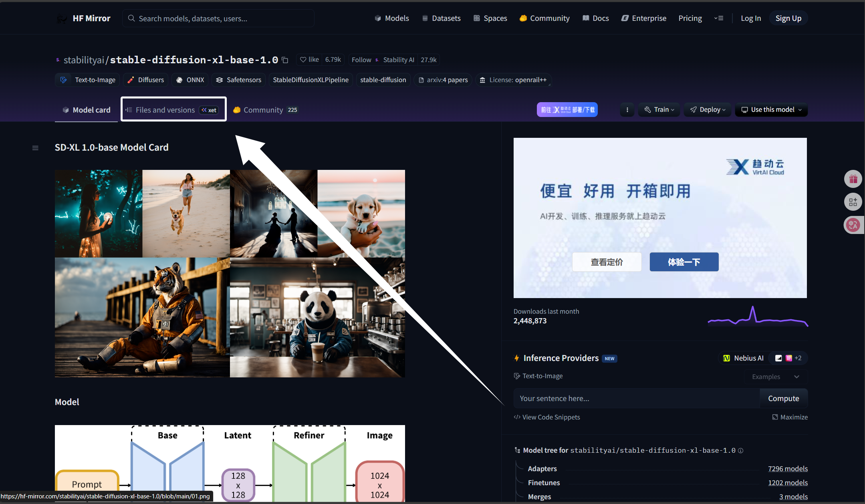
Task: Click the Your sentence here input field
Action: click(637, 398)
